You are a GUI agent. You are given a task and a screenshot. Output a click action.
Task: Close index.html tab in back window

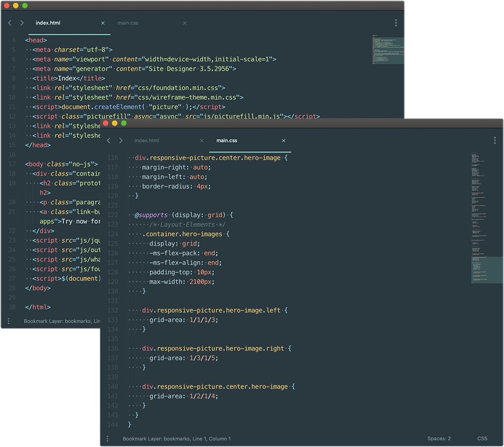pyautogui.click(x=103, y=23)
